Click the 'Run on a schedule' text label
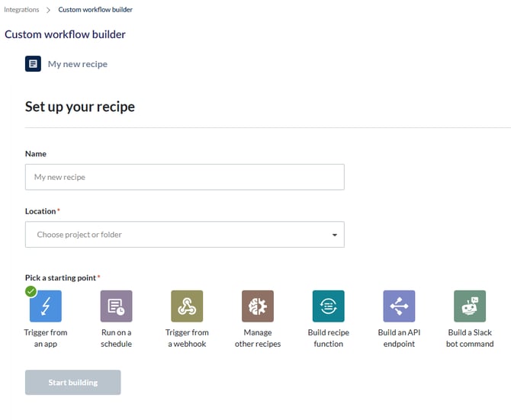511x420 pixels. tap(117, 338)
